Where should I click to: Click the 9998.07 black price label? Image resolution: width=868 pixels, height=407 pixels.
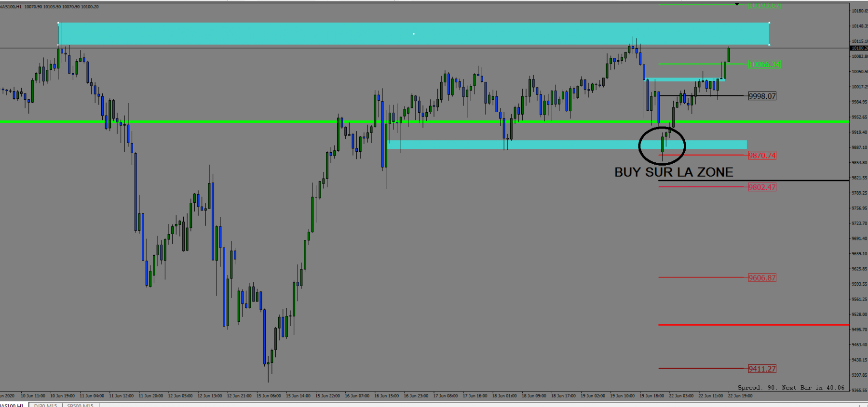(x=762, y=96)
